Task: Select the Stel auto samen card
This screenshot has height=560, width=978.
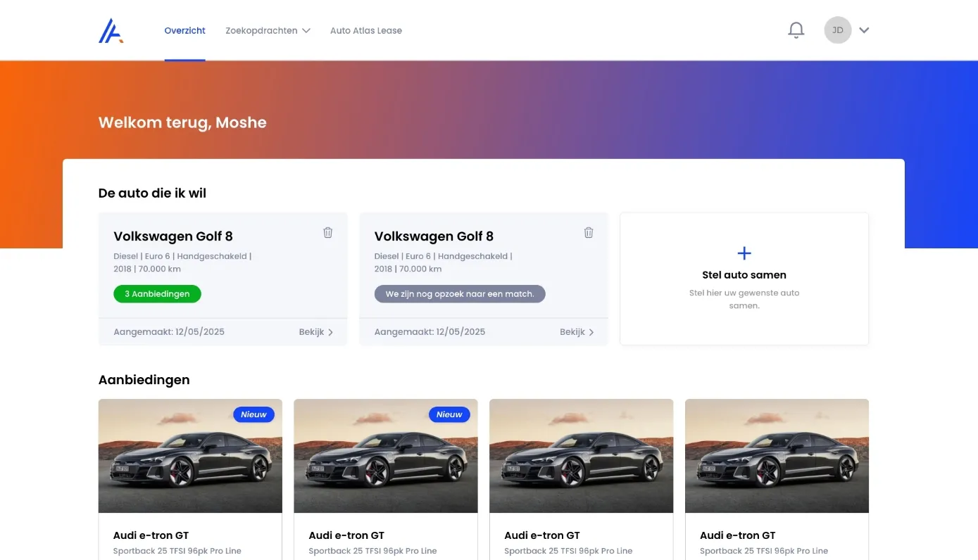Action: tap(744, 279)
